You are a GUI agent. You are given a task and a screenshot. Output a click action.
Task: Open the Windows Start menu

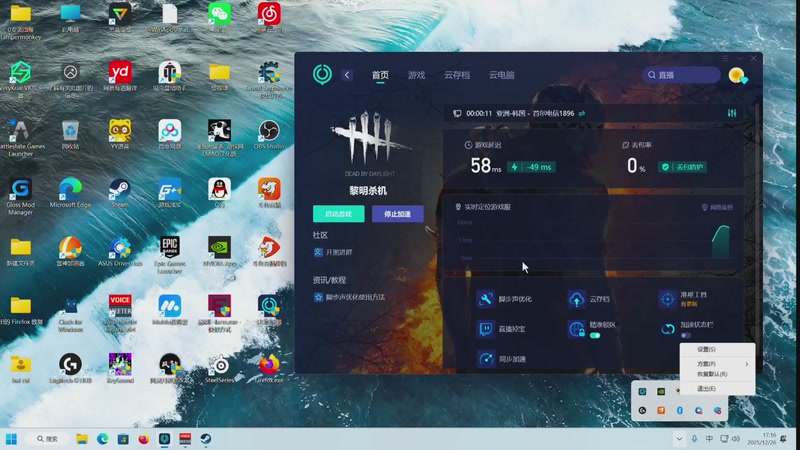(x=11, y=439)
